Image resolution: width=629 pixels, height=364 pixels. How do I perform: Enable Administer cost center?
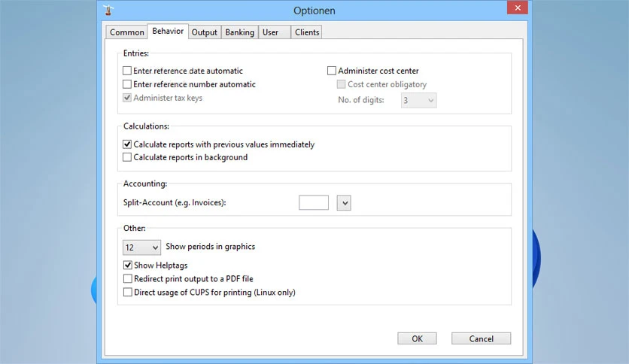point(332,71)
